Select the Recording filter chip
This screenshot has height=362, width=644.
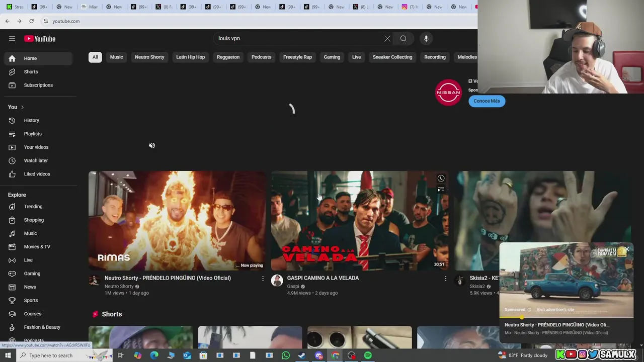pyautogui.click(x=435, y=57)
